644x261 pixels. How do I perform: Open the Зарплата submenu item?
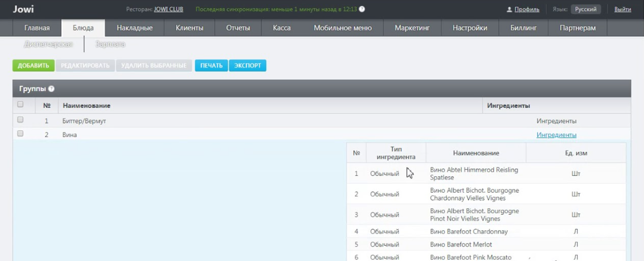pos(110,44)
